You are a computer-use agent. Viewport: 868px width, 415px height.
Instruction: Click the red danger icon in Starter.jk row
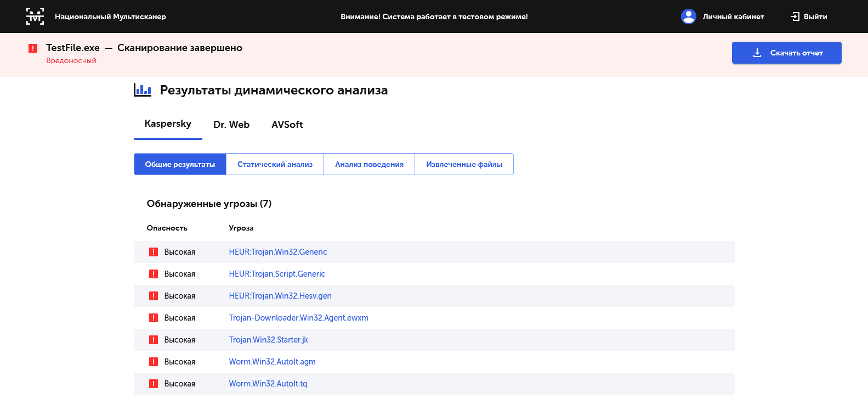click(x=154, y=340)
